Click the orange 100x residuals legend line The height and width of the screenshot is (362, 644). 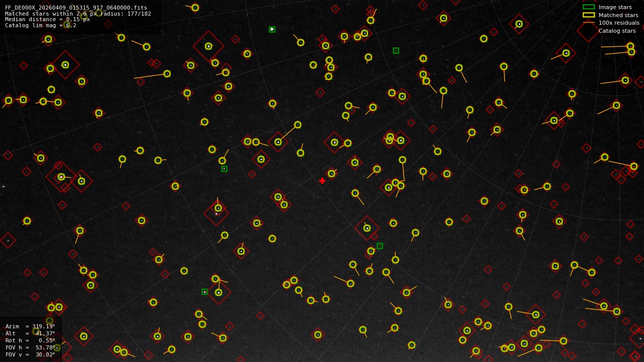coord(589,23)
